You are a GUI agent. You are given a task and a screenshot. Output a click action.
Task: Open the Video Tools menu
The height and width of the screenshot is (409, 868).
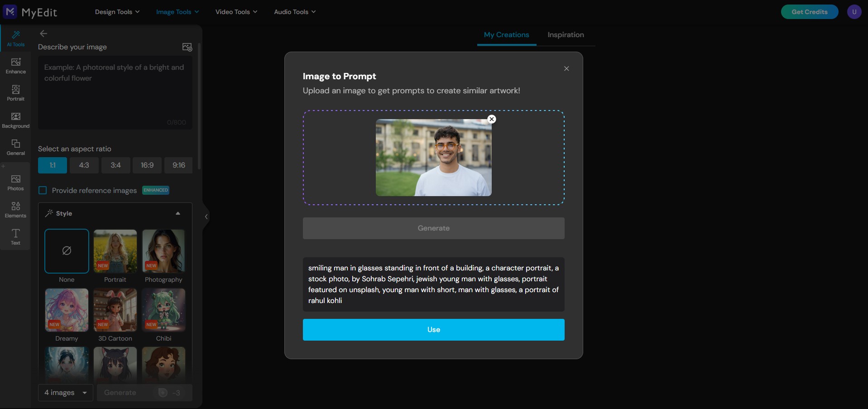[x=236, y=12]
